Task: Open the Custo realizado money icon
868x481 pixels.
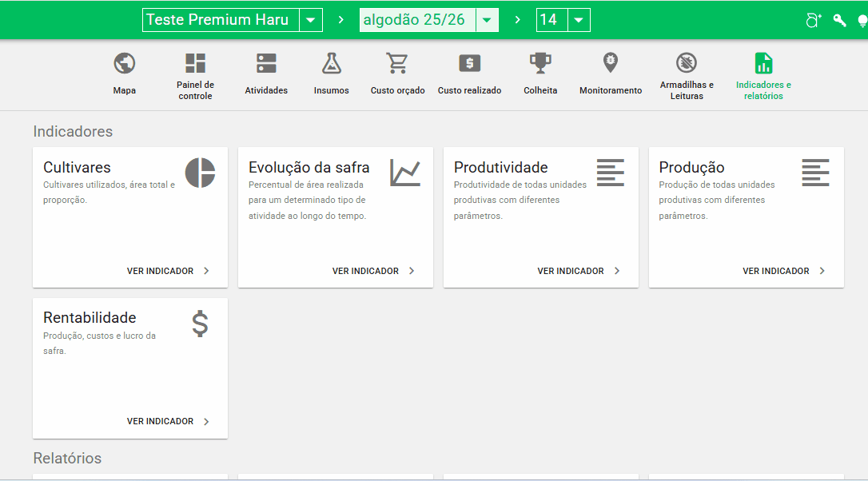Action: coord(469,63)
